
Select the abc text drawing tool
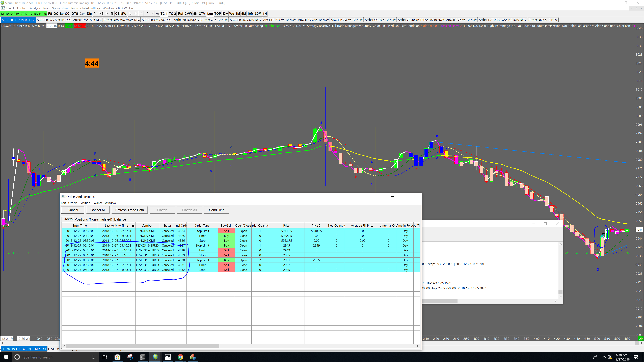point(157,14)
